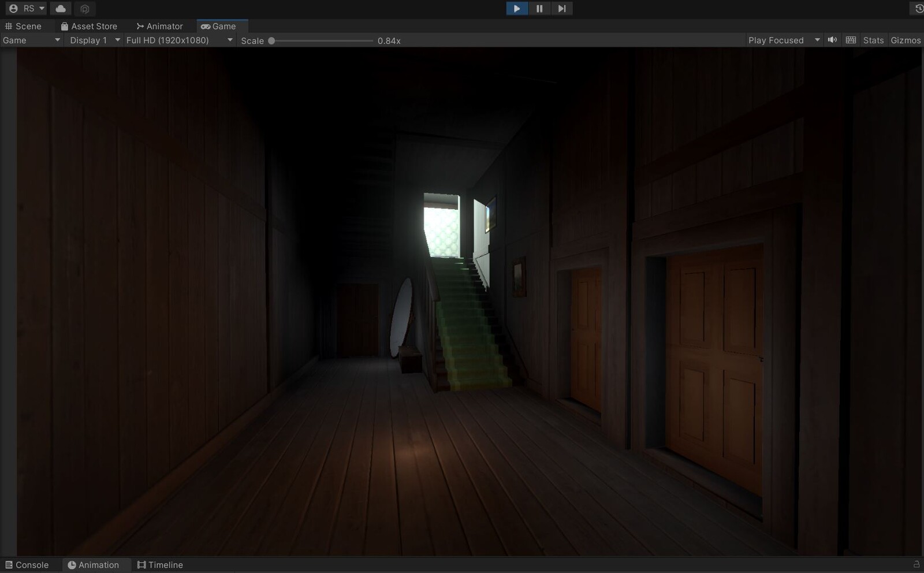Open the RS account dropdown
Screen dimensions: 924x573
pos(27,9)
